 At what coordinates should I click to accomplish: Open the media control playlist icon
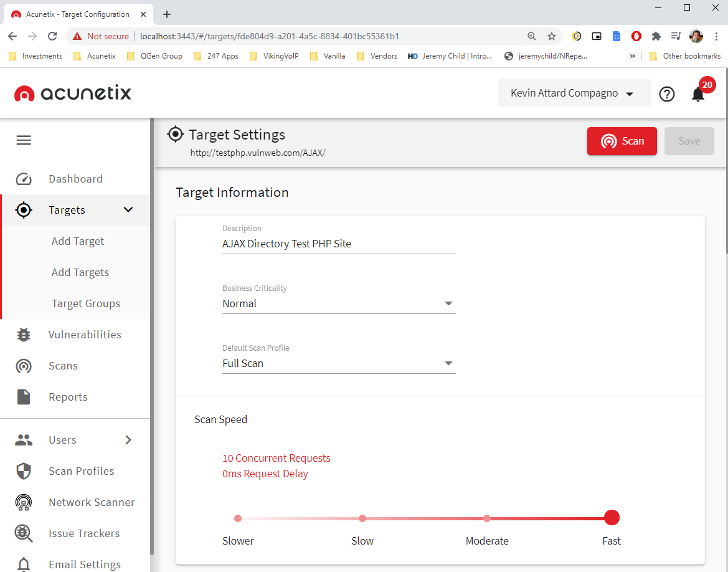tap(676, 36)
